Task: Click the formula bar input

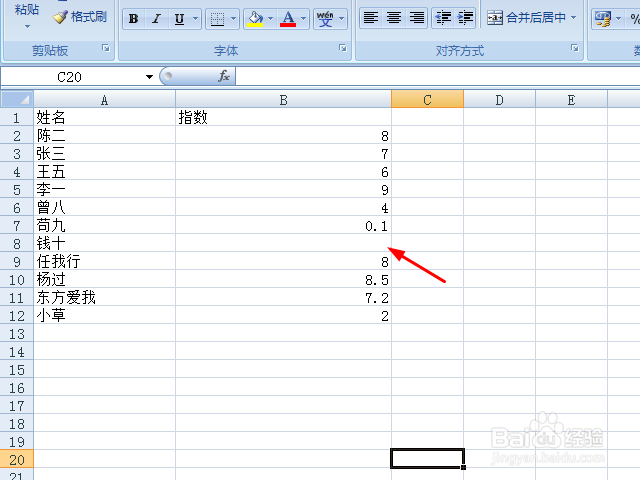Action: [x=438, y=76]
